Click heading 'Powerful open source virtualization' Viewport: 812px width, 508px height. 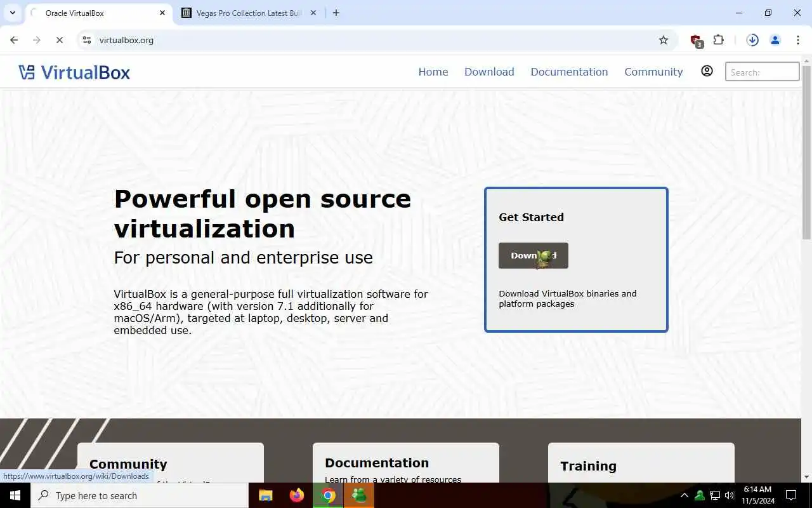[263, 213]
